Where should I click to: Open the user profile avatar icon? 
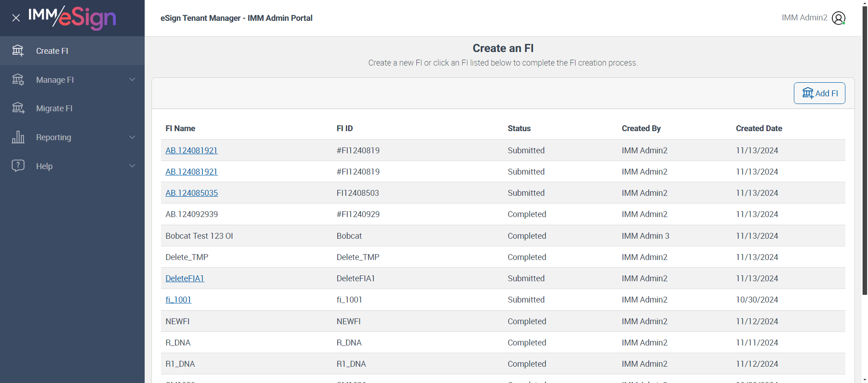click(x=838, y=18)
